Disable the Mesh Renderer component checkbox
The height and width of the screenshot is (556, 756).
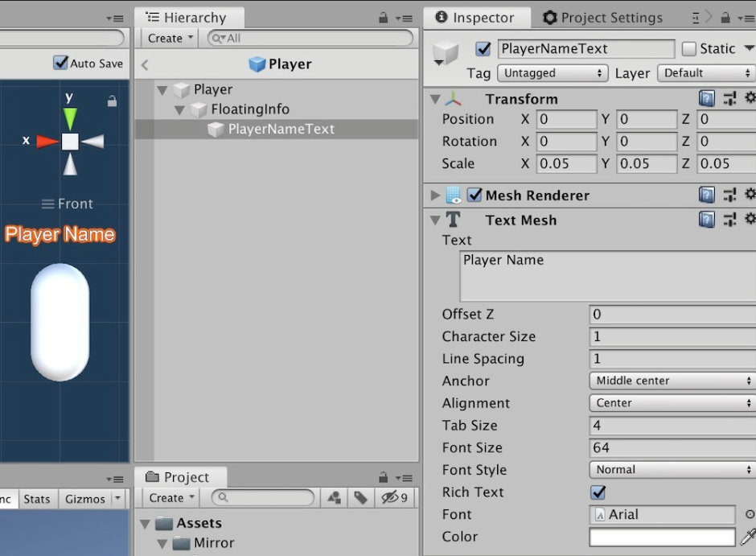(x=475, y=195)
